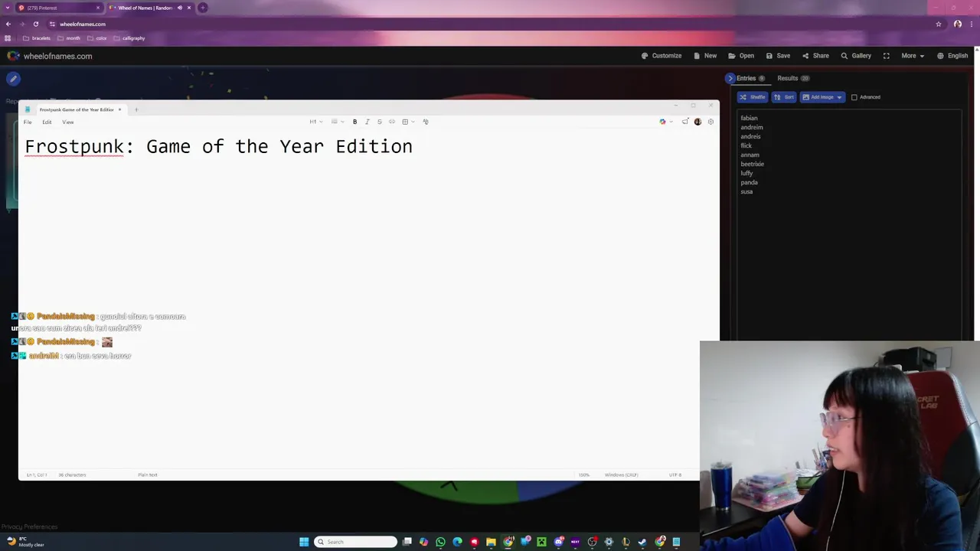Toggle bold formatting in Notepad toolbar

coord(354,122)
